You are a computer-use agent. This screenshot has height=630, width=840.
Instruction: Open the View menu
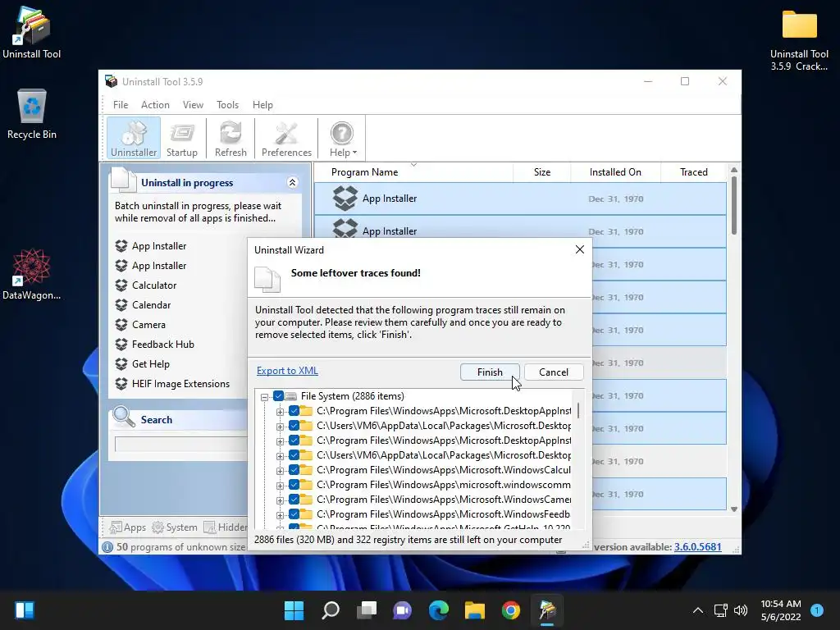pos(193,105)
